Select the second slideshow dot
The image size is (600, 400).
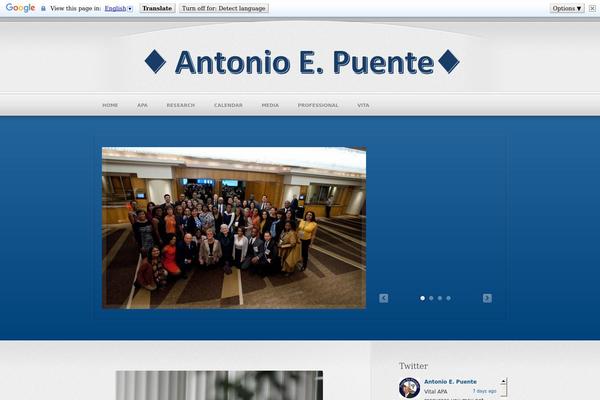coord(431,298)
